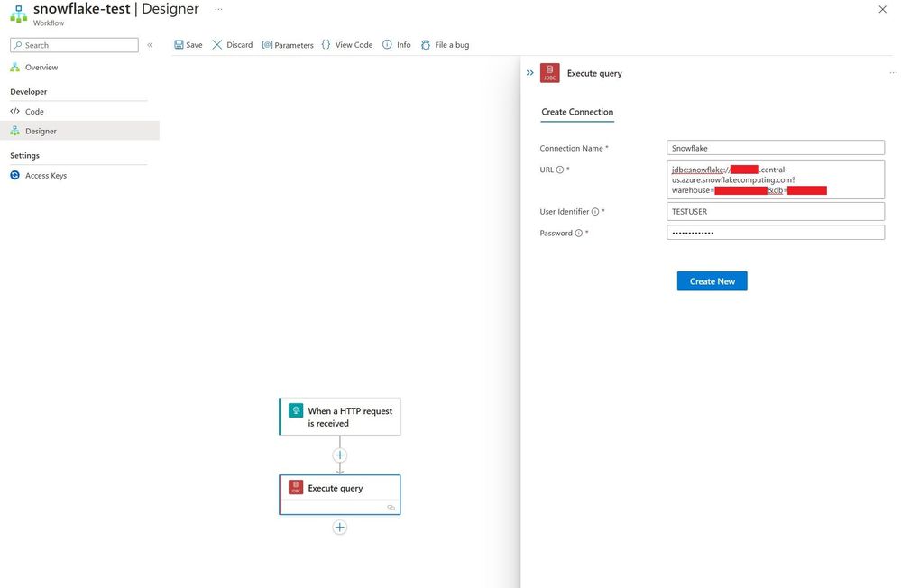Open the Execute query panel more options
Viewport: 901px width, 588px height.
point(893,73)
